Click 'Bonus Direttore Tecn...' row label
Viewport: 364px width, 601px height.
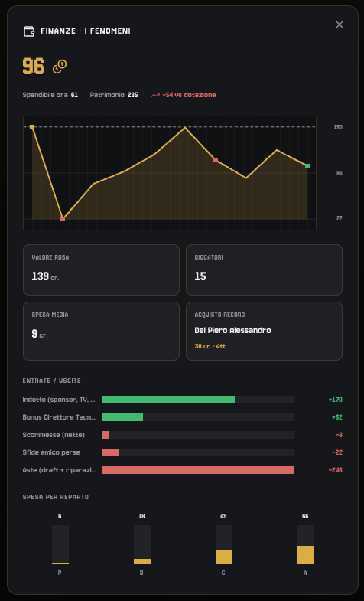pos(59,417)
